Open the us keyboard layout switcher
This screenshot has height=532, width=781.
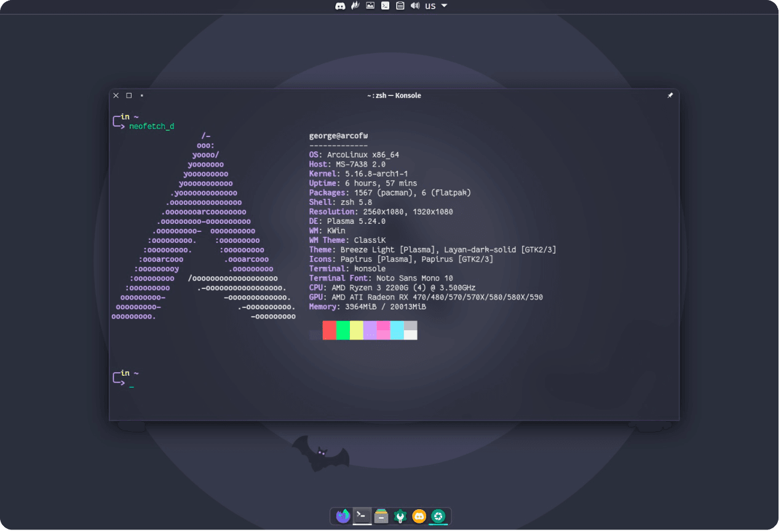click(430, 6)
